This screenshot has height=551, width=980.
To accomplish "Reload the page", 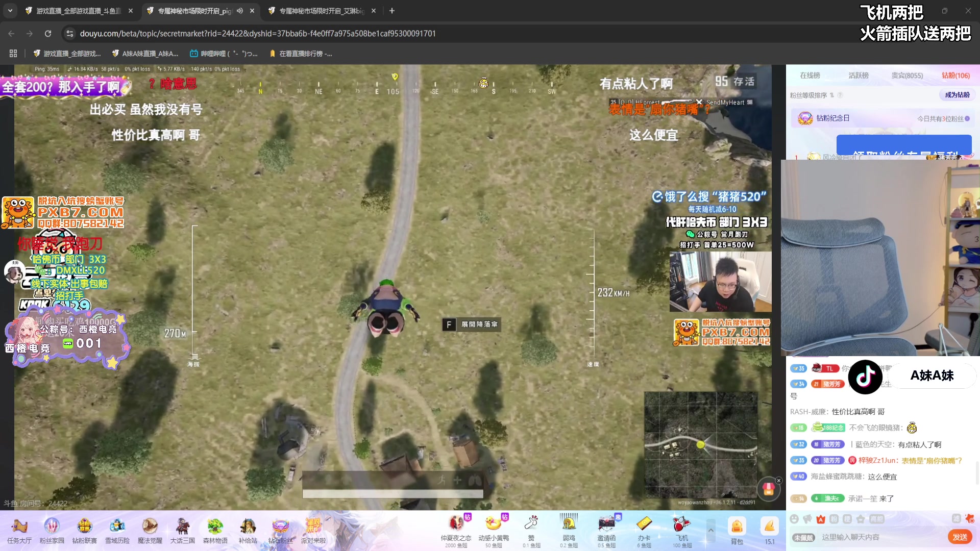I will [x=48, y=34].
